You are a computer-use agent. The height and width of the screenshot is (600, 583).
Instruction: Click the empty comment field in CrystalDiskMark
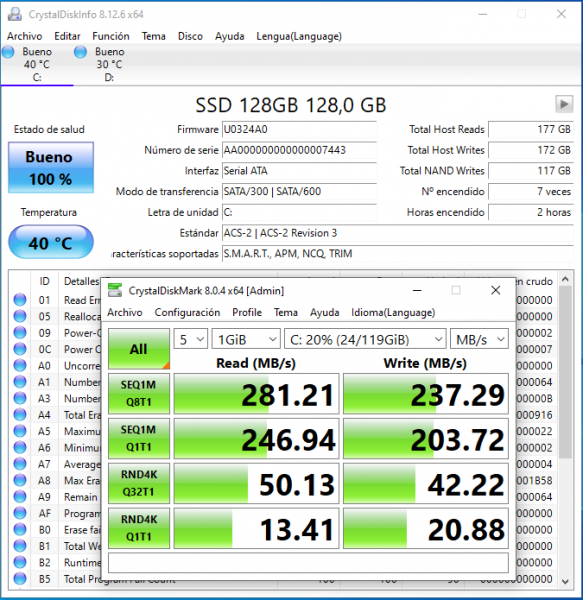click(308, 562)
